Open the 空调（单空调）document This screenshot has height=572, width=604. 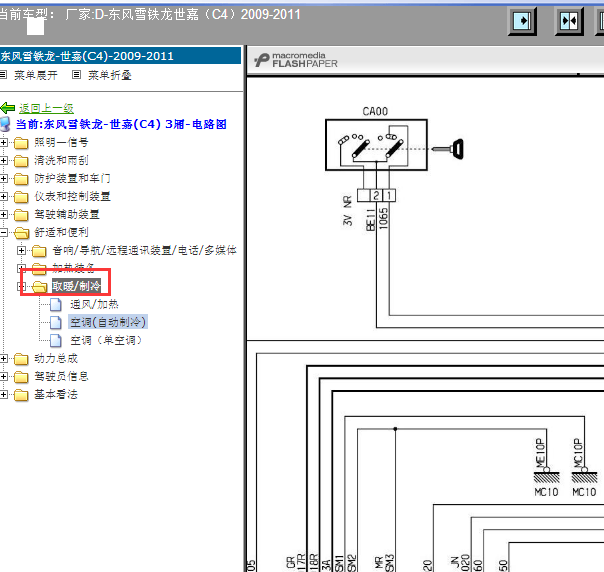(106, 340)
